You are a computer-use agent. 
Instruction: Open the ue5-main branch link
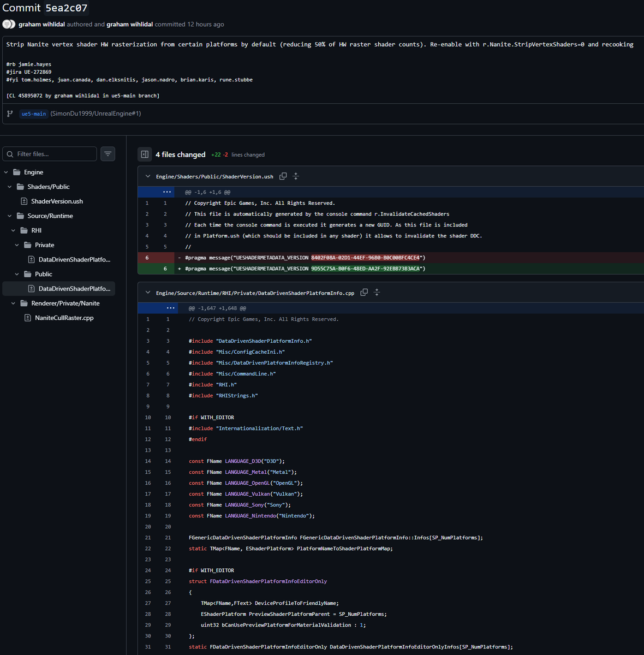34,114
